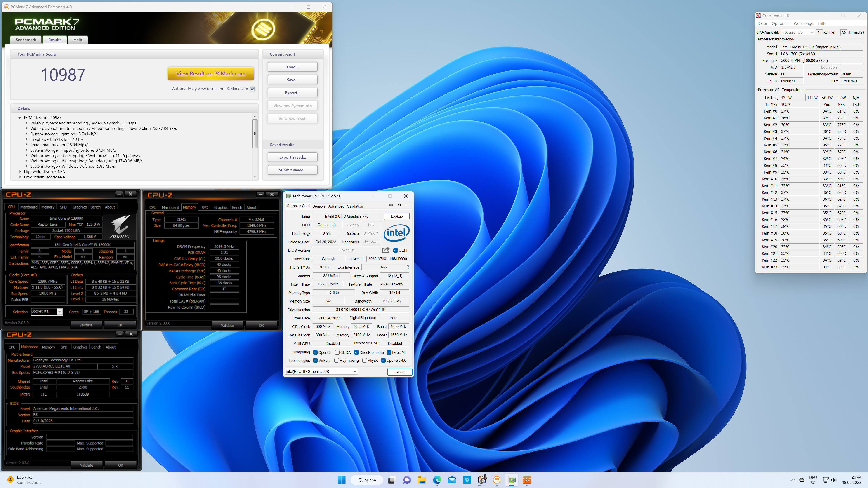
Task: Open the GPU-Z hamburger menu icon
Action: (408, 205)
